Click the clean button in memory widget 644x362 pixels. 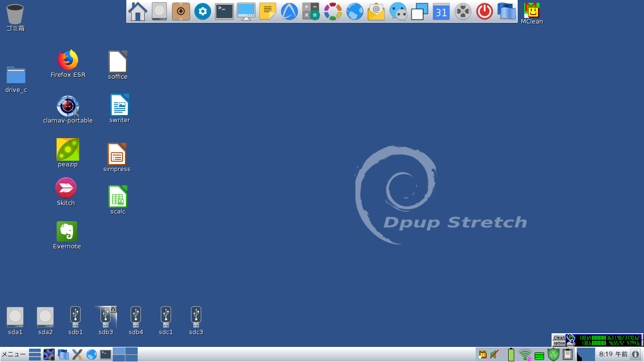tap(559, 337)
